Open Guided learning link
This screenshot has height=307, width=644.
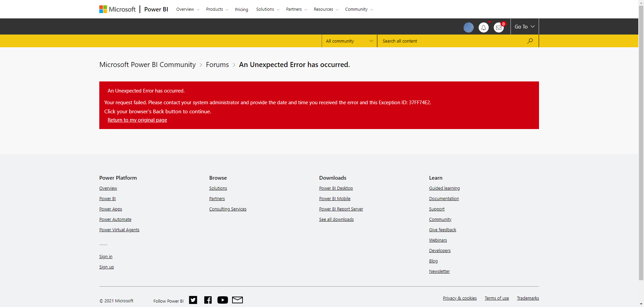tap(444, 188)
